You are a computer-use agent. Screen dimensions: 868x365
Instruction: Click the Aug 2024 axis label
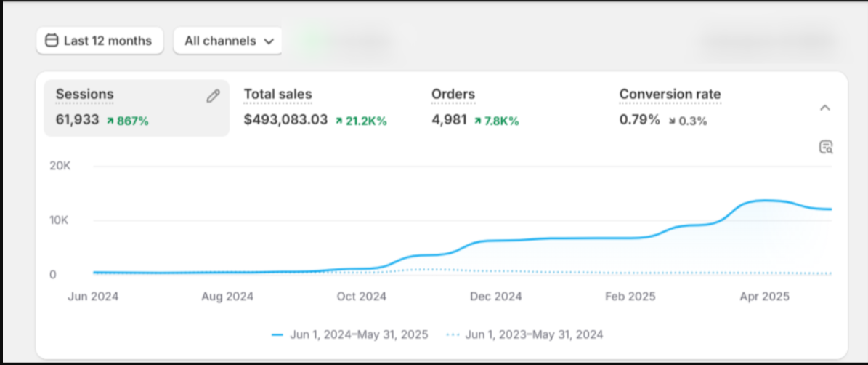click(227, 297)
